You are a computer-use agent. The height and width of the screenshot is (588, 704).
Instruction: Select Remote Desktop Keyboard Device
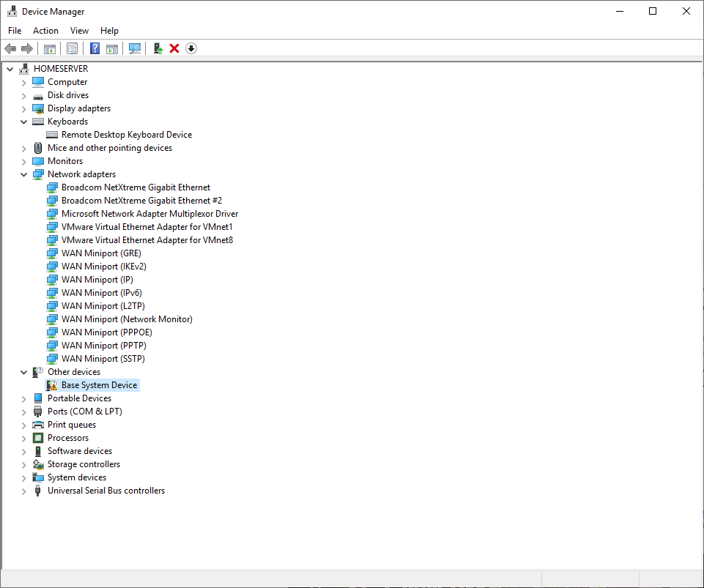pyautogui.click(x=126, y=135)
